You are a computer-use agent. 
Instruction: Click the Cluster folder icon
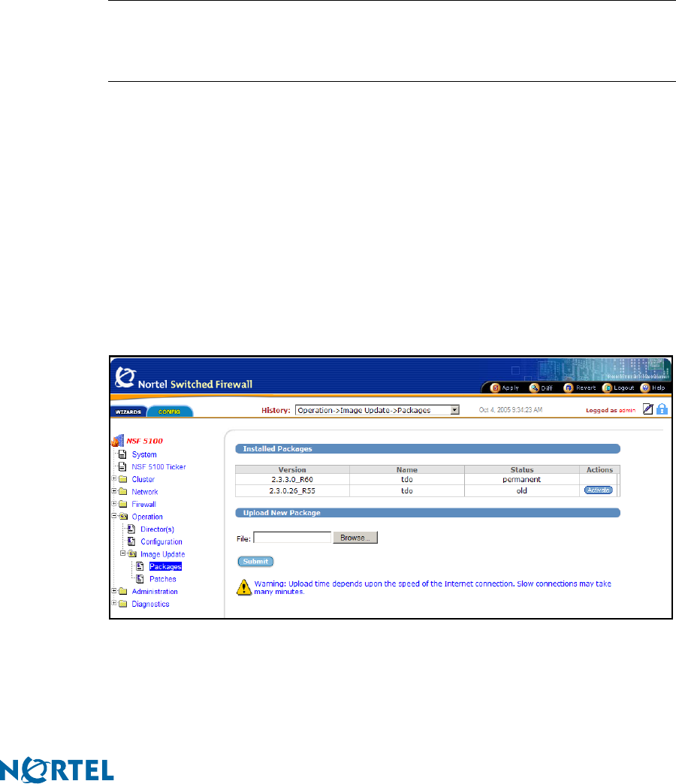point(123,479)
